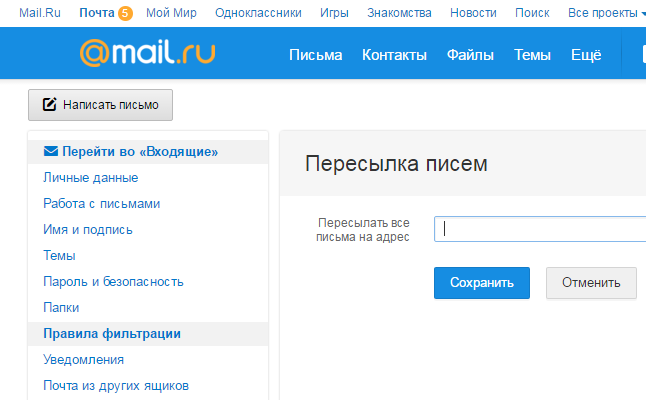Focus the forwarding address input field
This screenshot has width=646, height=400.
540,229
